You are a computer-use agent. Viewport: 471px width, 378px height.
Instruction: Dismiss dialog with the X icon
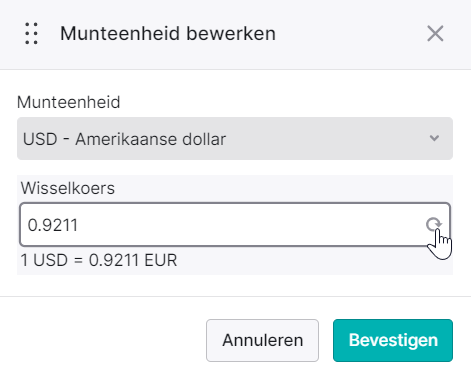pos(435,34)
